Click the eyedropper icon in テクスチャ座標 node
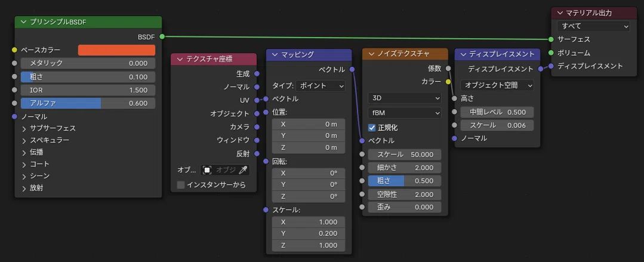This screenshot has width=644, height=262. point(243,170)
